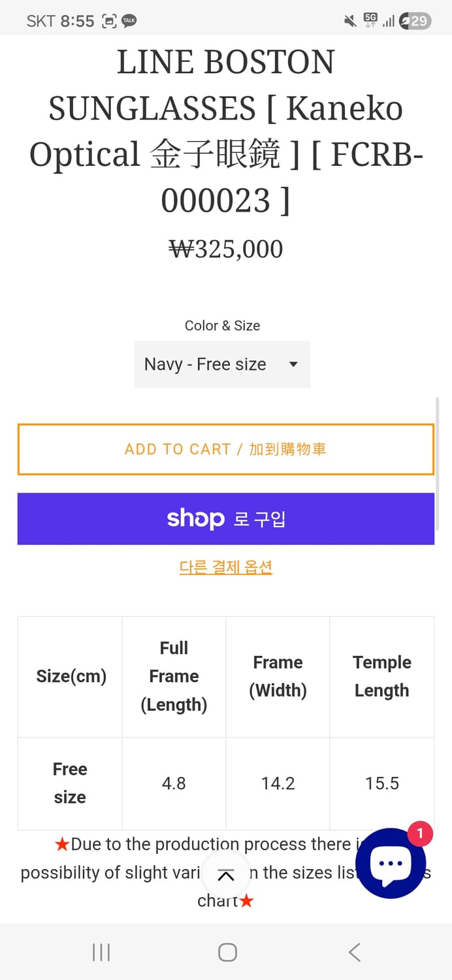Tap the 14.2 frame width value

point(278,783)
